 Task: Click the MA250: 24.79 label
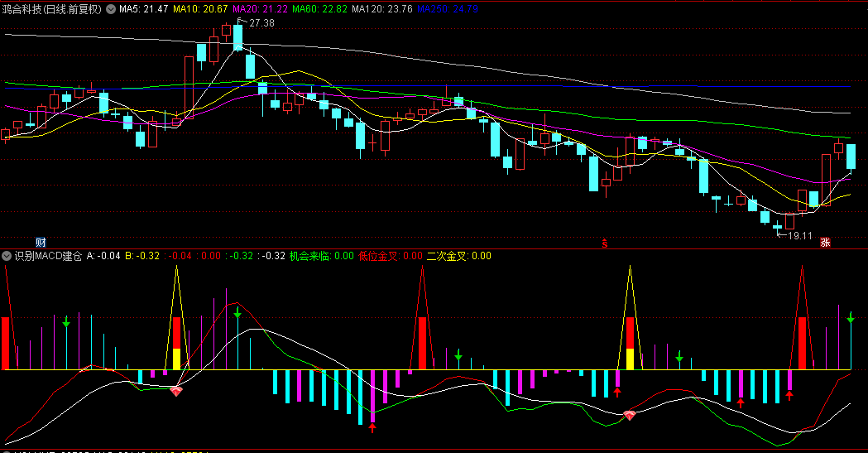pyautogui.click(x=448, y=9)
